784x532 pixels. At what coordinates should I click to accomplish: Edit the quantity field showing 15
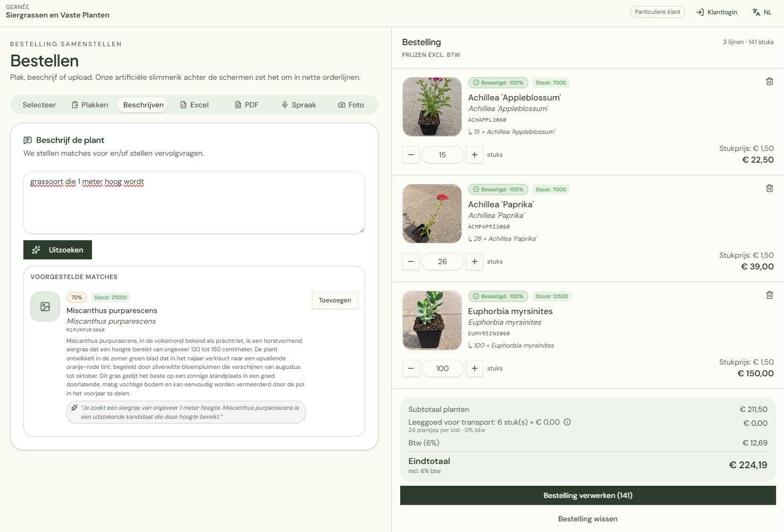pyautogui.click(x=442, y=155)
